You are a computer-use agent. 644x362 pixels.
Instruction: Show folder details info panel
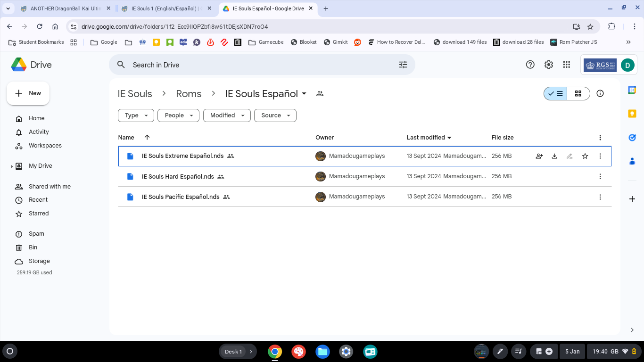click(600, 93)
